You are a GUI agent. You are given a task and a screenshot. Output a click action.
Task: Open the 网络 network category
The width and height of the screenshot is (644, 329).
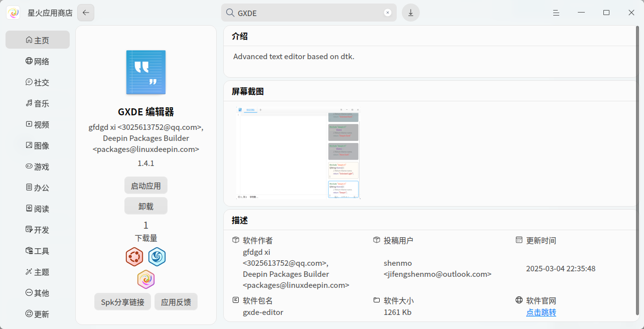38,61
